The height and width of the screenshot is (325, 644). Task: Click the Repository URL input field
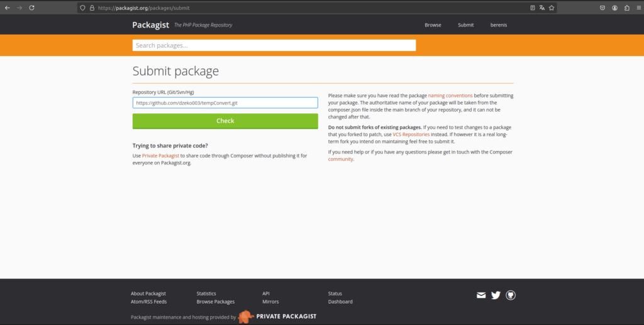tap(225, 103)
